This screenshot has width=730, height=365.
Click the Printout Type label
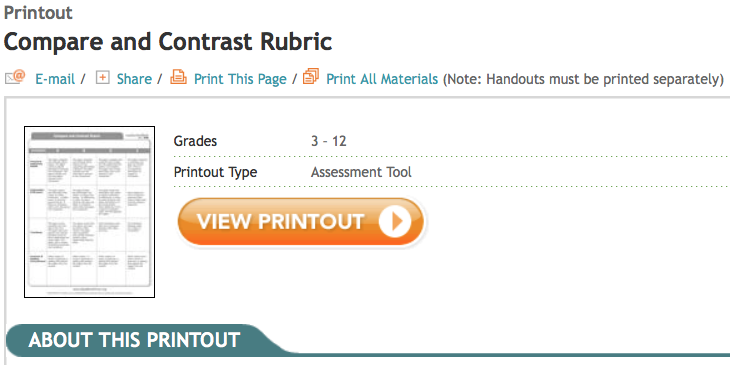coord(215,172)
